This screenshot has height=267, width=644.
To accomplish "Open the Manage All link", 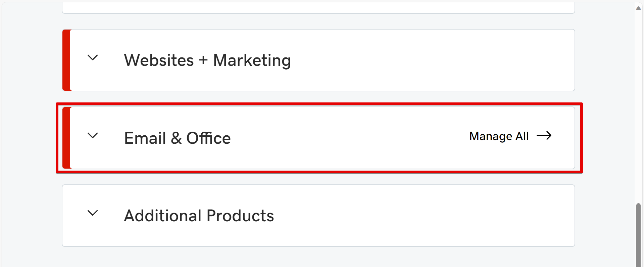I will click(499, 136).
